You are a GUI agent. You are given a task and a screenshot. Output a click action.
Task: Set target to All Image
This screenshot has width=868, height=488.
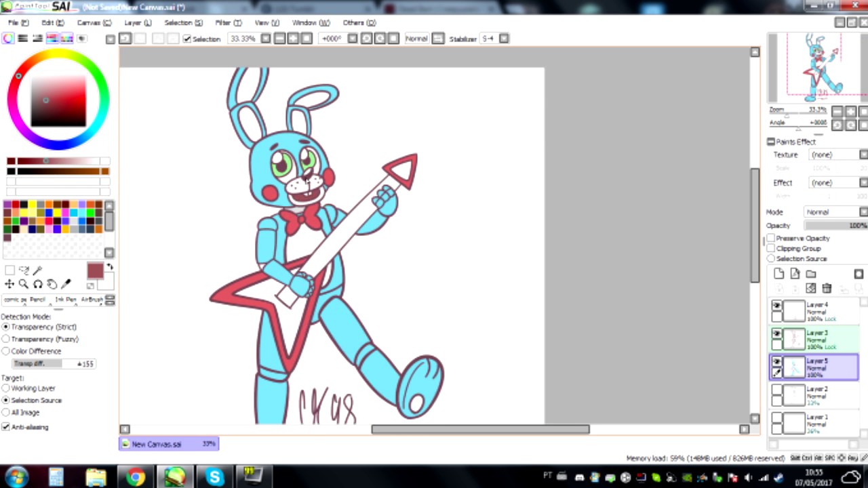(6, 412)
